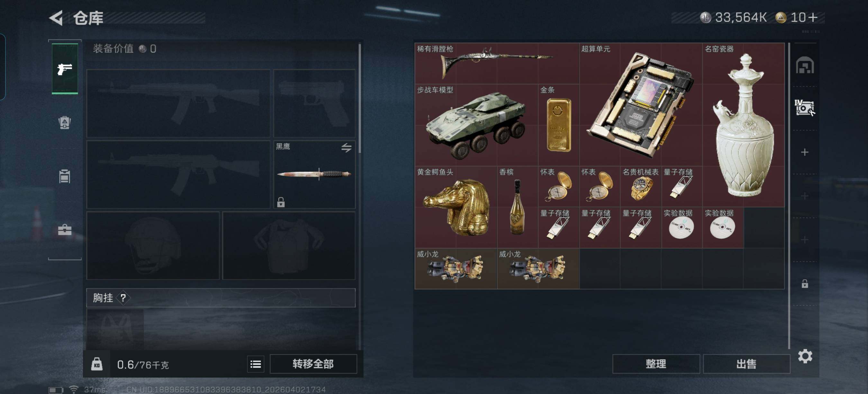Viewport: 868px width, 394px height.
Task: Click the stash panel vertical scrollbar
Action: pos(789,196)
